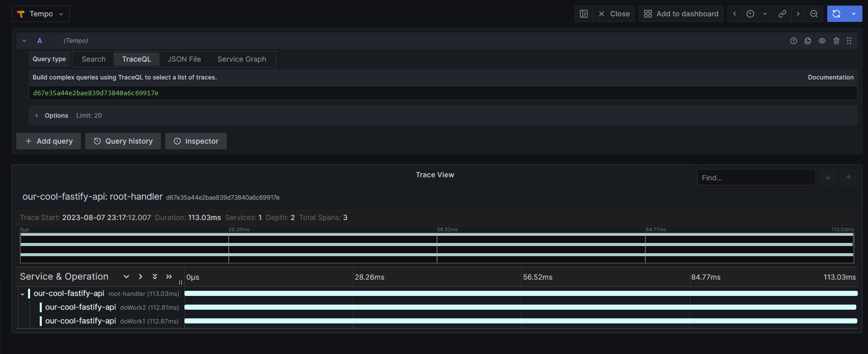Select doWork2 span row
This screenshot has height=354, width=868.
click(x=112, y=307)
